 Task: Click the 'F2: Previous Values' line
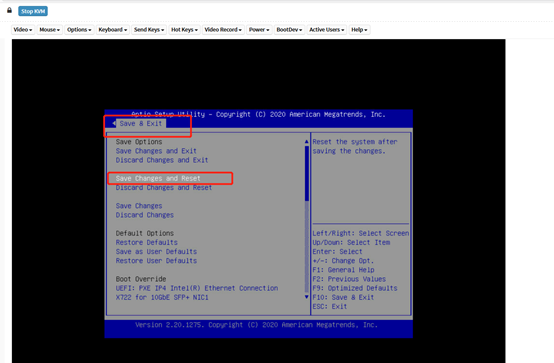349,279
